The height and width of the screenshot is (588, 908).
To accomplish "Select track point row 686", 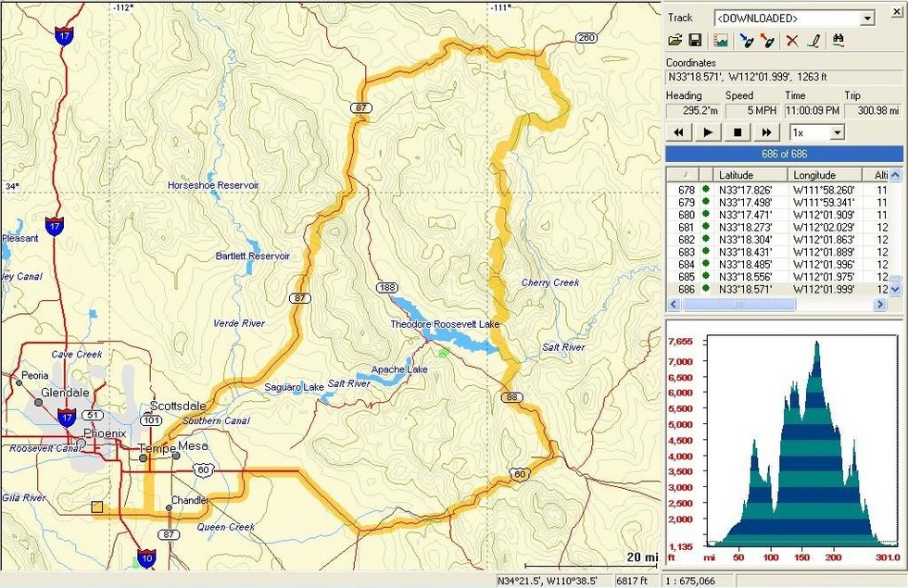I will coord(777,289).
